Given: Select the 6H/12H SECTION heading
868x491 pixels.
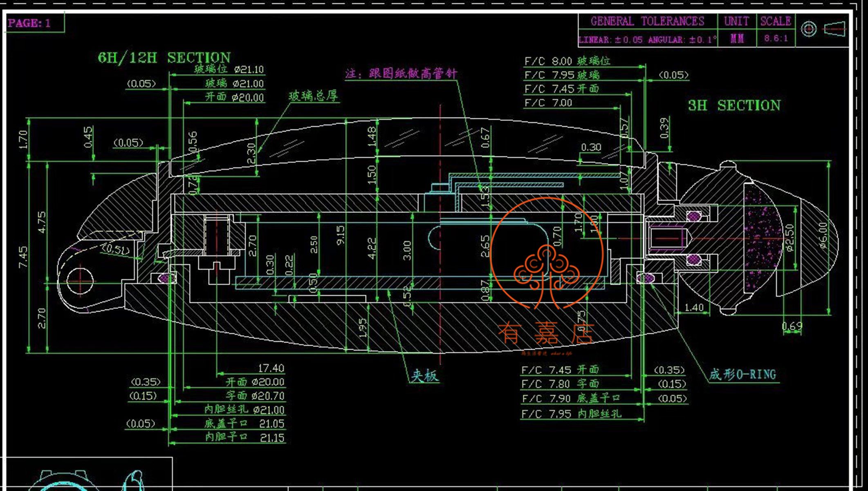Looking at the screenshot, I should point(164,58).
